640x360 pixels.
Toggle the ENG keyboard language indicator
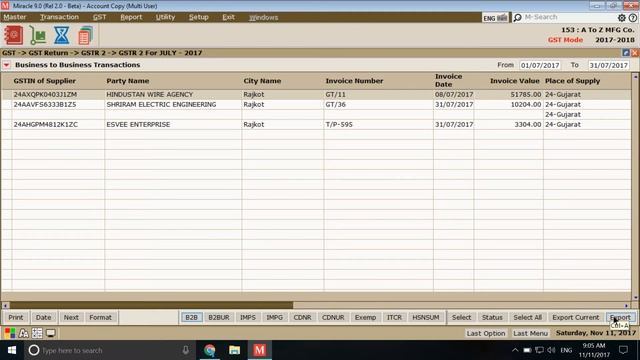coord(496,18)
